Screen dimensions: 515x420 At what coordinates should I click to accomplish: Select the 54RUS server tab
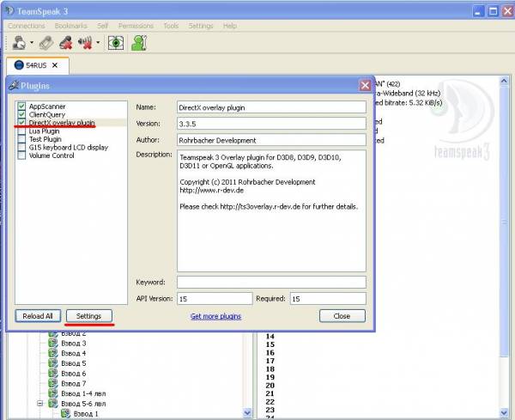36,65
